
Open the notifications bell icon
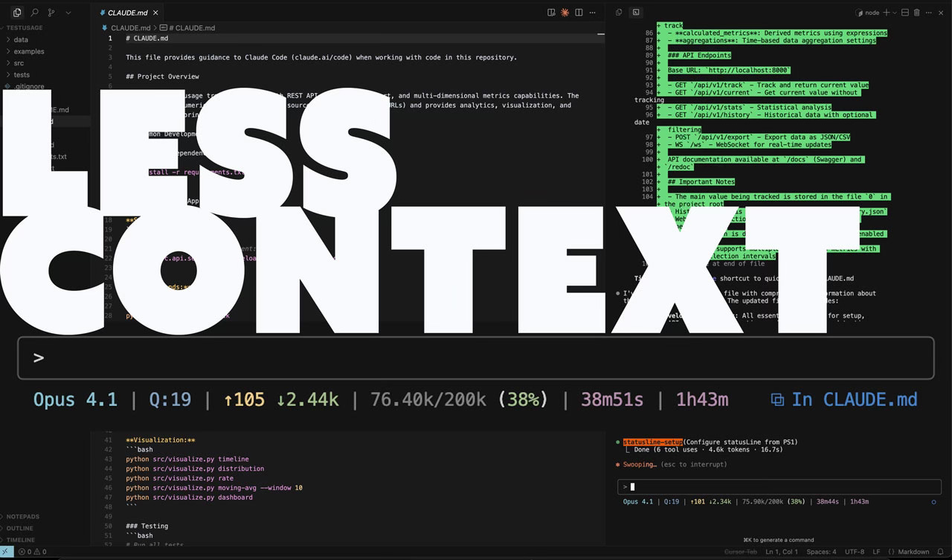[942, 552]
